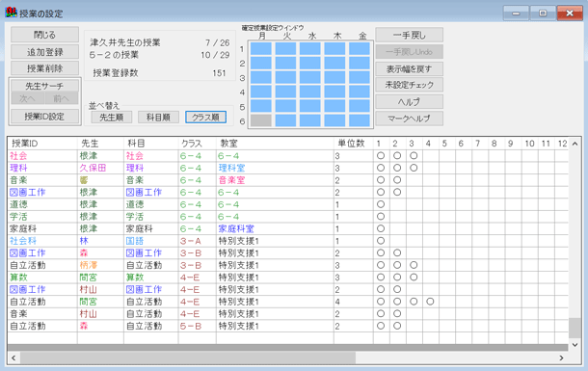The image size is (588, 371).
Task: Click horizontal scroll right arrow
Action: (561, 358)
